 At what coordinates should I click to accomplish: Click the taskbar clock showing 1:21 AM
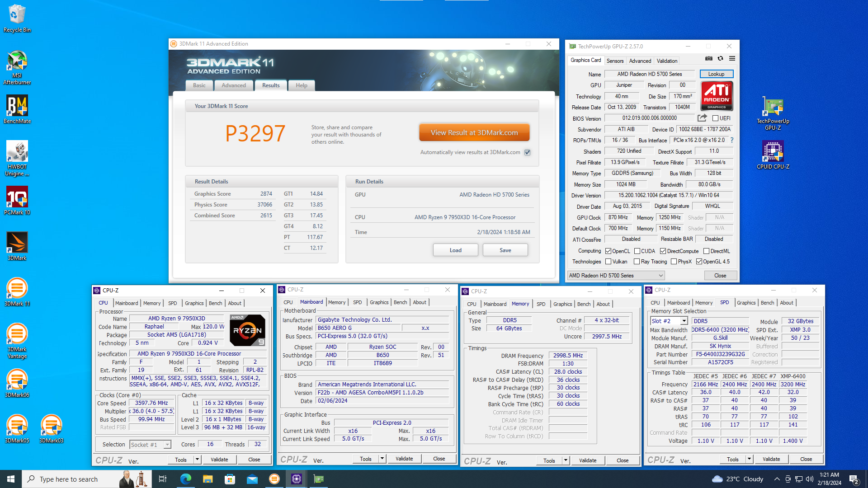(x=829, y=479)
